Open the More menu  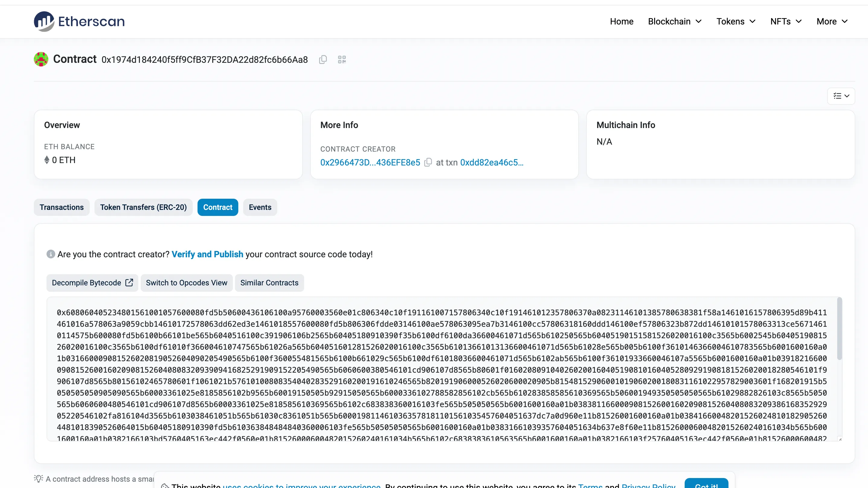(832, 21)
